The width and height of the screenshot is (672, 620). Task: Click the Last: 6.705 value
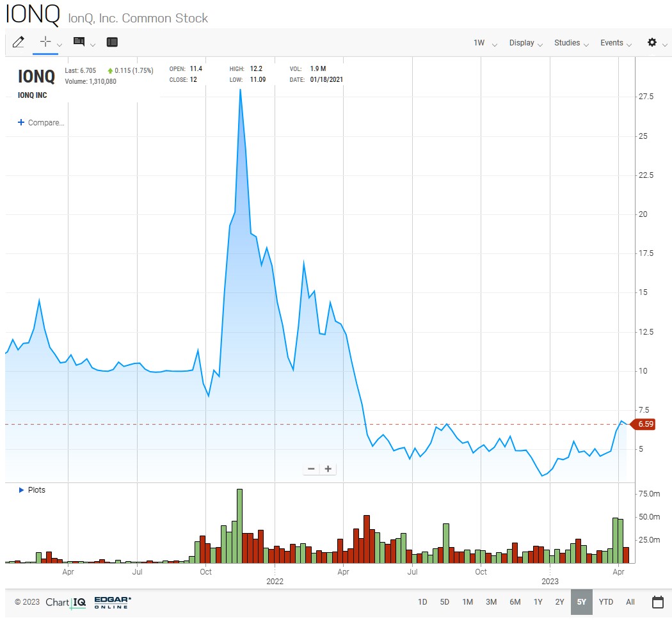click(80, 70)
